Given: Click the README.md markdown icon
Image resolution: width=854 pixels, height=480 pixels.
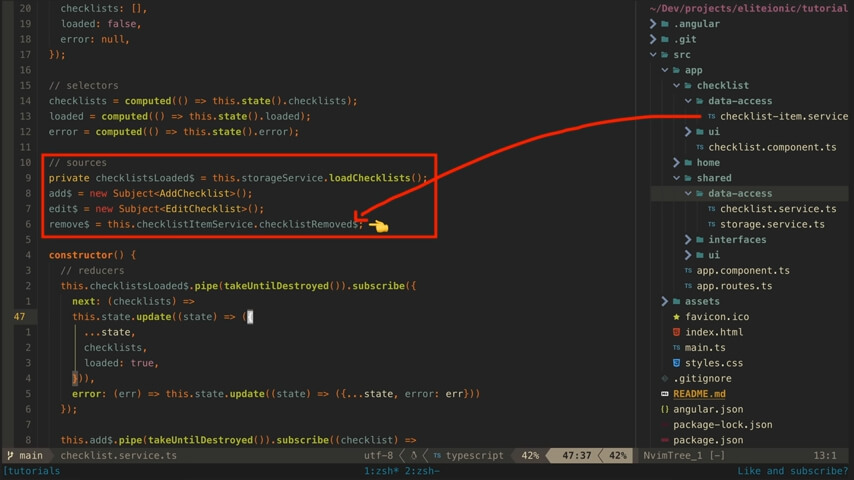Looking at the screenshot, I should tap(664, 394).
